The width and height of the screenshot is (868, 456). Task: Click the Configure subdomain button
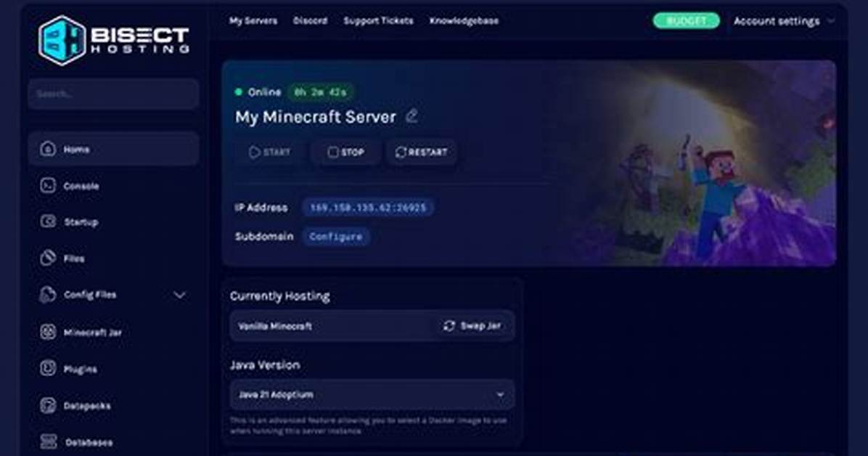click(336, 237)
